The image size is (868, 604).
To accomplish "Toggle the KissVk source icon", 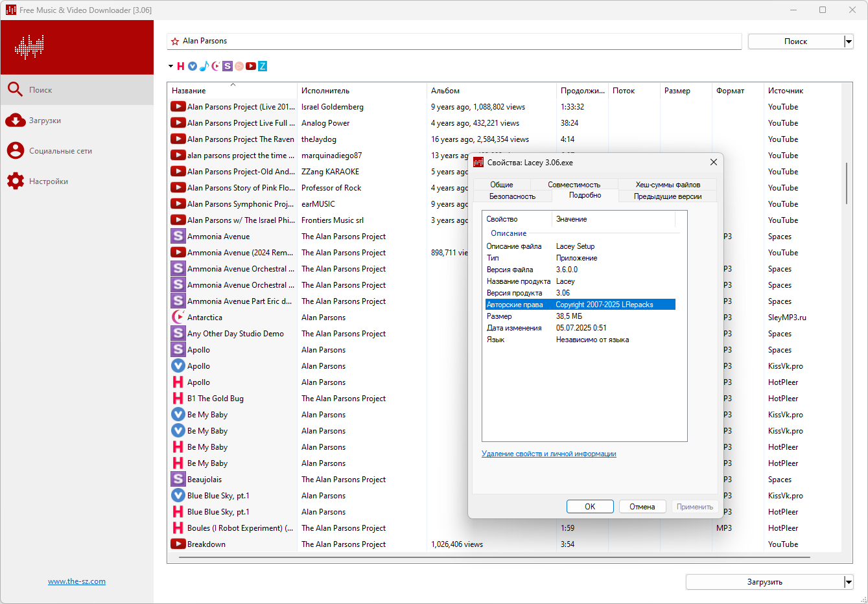I will coord(193,66).
